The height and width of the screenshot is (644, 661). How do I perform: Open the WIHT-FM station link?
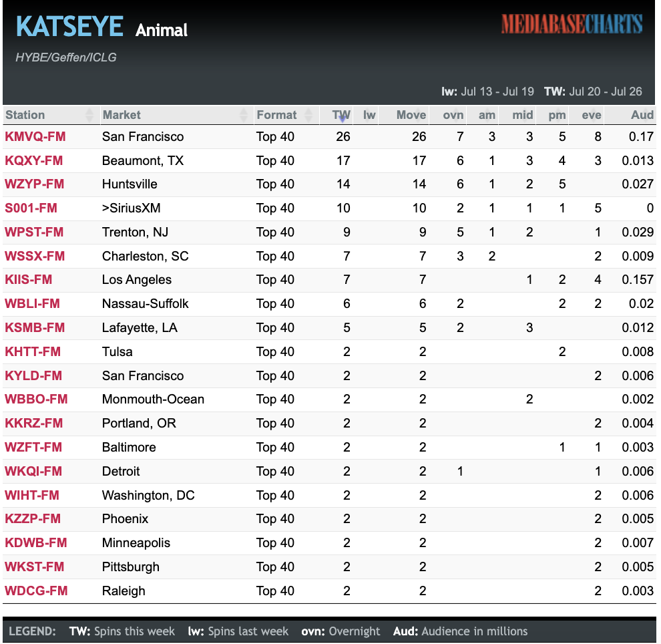coord(32,496)
